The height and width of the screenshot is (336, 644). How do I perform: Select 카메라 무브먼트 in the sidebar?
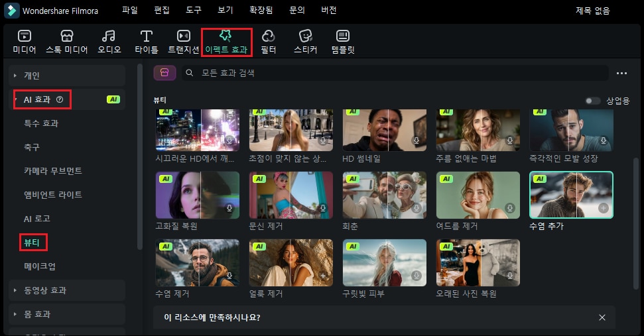pos(53,171)
